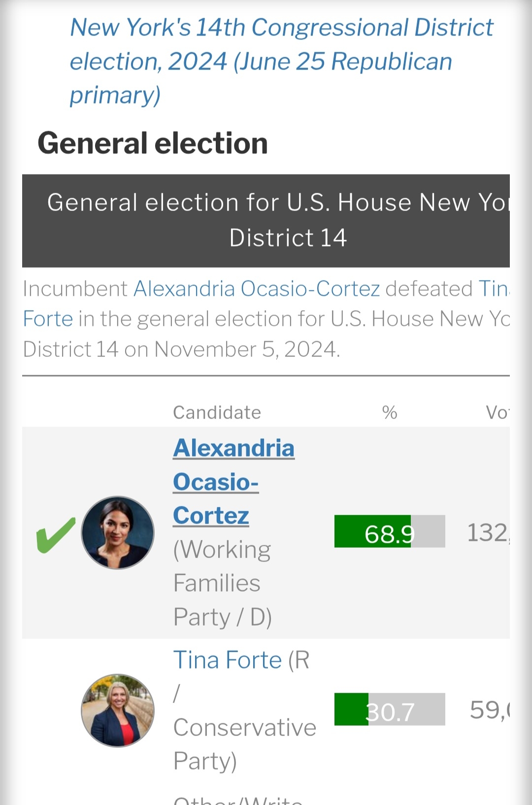Tap Tina Forte's circular portrait photo
The image size is (532, 805).
[118, 710]
